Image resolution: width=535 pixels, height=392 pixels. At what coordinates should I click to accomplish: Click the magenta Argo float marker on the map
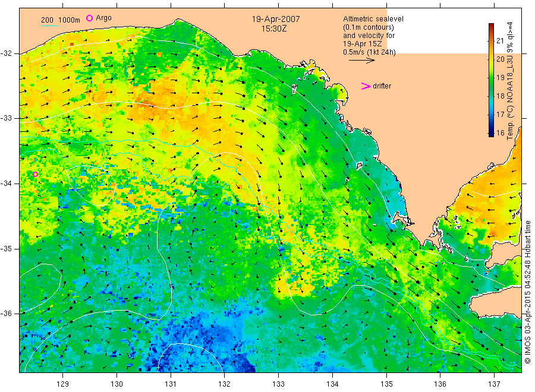click(x=35, y=174)
